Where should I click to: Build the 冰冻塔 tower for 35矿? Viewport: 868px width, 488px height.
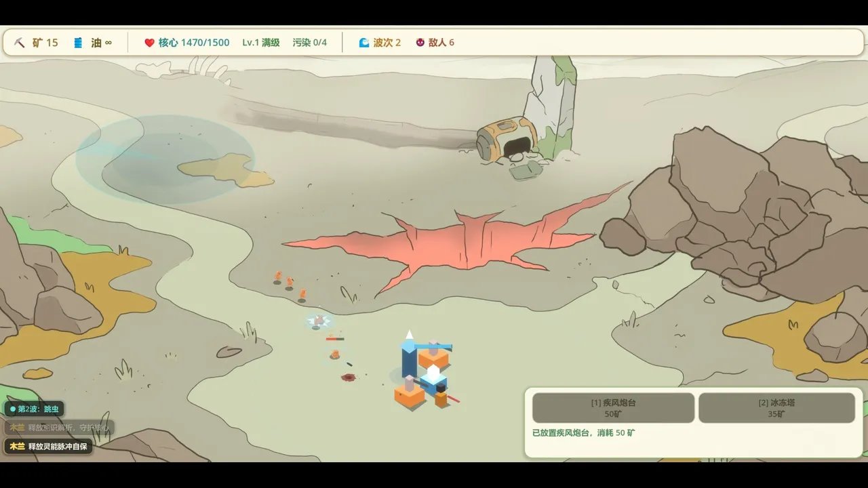pyautogui.click(x=776, y=407)
